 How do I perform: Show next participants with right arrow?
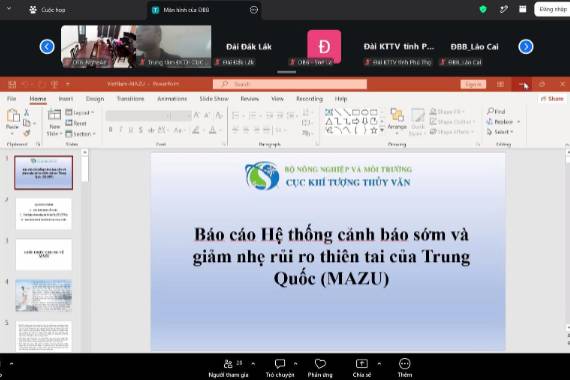(526, 47)
